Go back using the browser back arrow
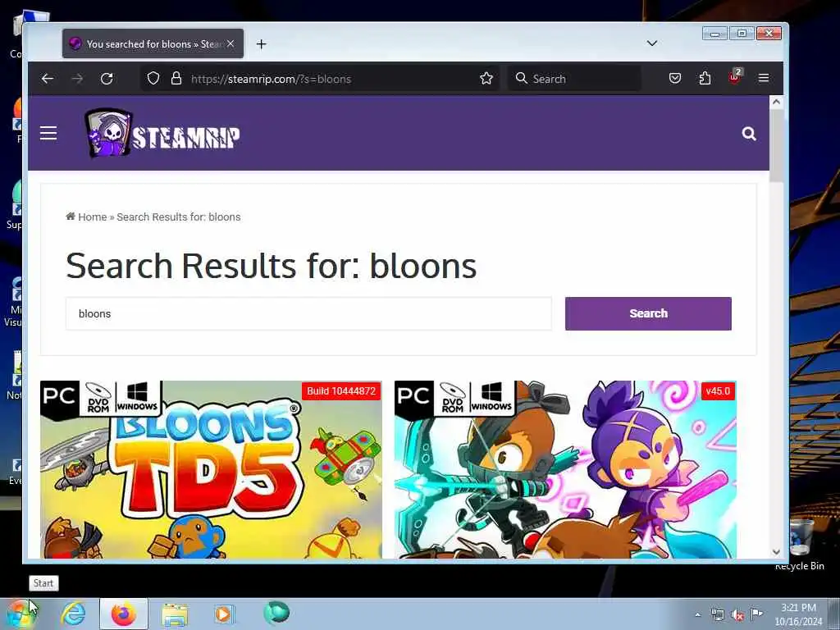Screen dimensions: 840x630 click(48, 79)
